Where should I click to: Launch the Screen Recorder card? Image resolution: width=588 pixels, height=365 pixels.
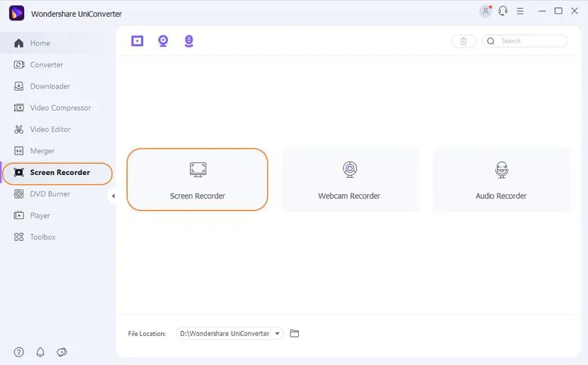point(197,180)
